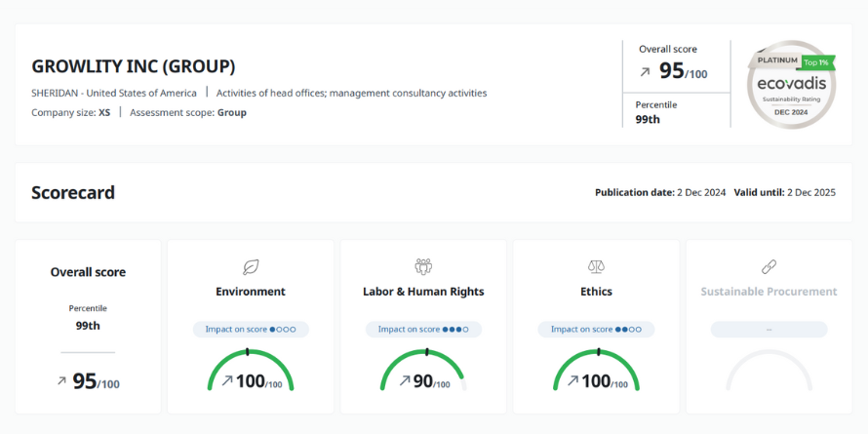Viewport: 868px width, 434px height.
Task: Click the Labor & Human Rights gauge arc
Action: (423, 370)
